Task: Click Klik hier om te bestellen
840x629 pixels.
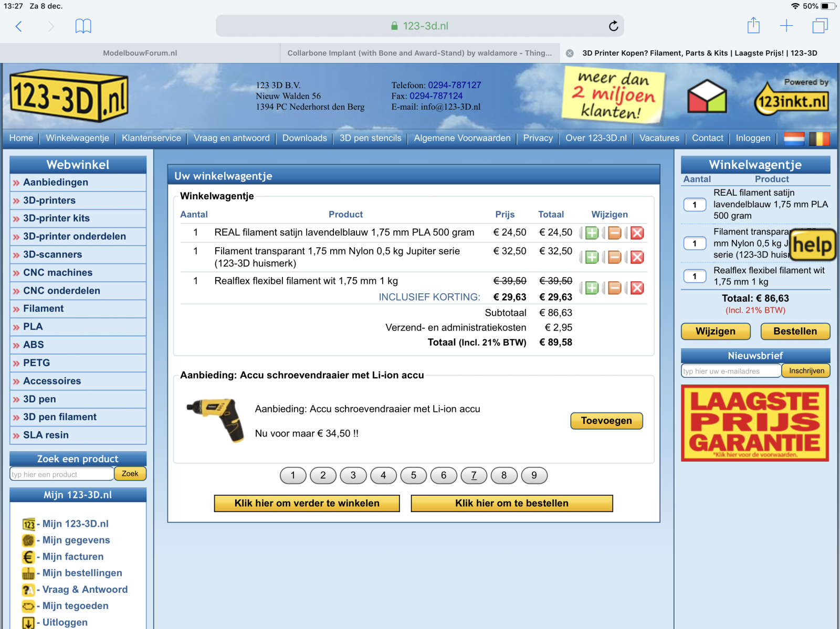Action: coord(512,504)
